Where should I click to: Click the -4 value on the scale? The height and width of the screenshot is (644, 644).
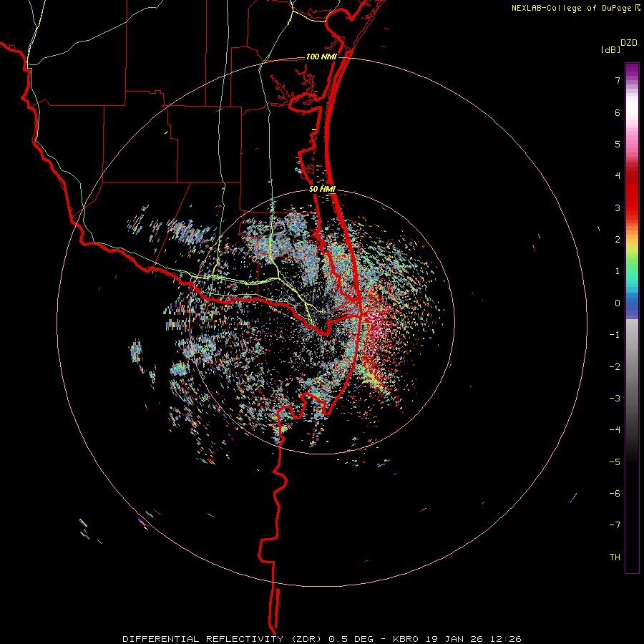[x=615, y=430]
